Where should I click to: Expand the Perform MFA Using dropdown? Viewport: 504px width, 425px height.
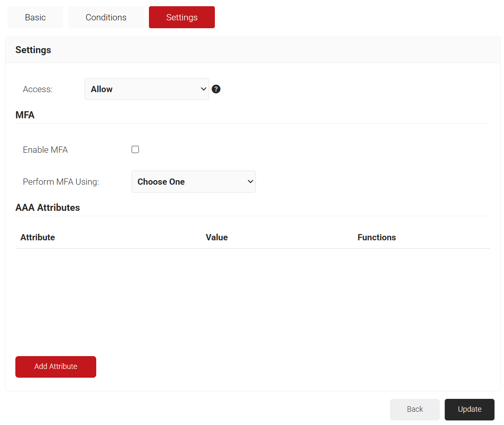(x=193, y=182)
